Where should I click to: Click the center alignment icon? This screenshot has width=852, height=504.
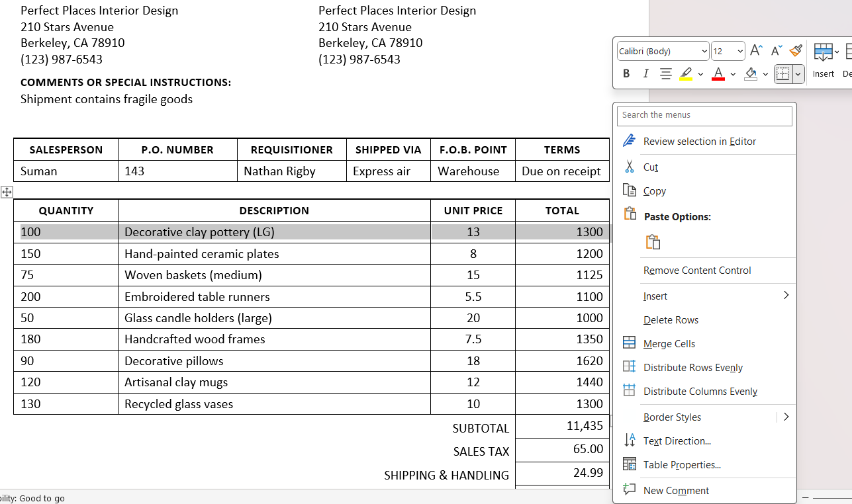click(666, 73)
